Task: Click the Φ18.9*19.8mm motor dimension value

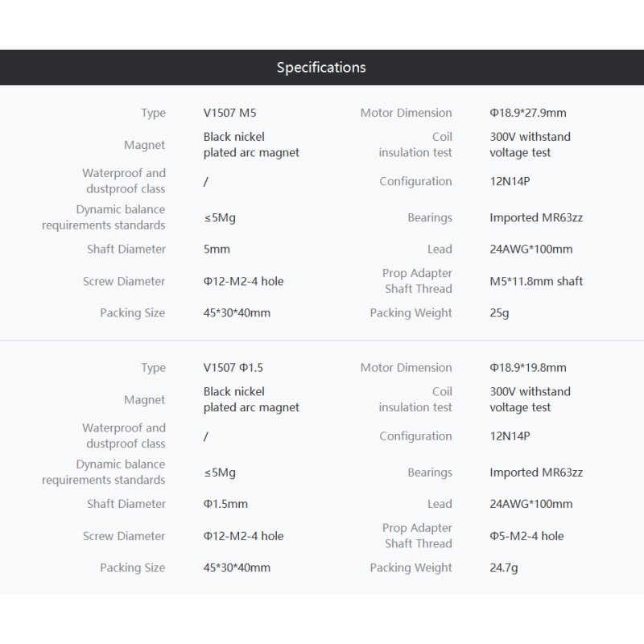Action: pyautogui.click(x=528, y=367)
